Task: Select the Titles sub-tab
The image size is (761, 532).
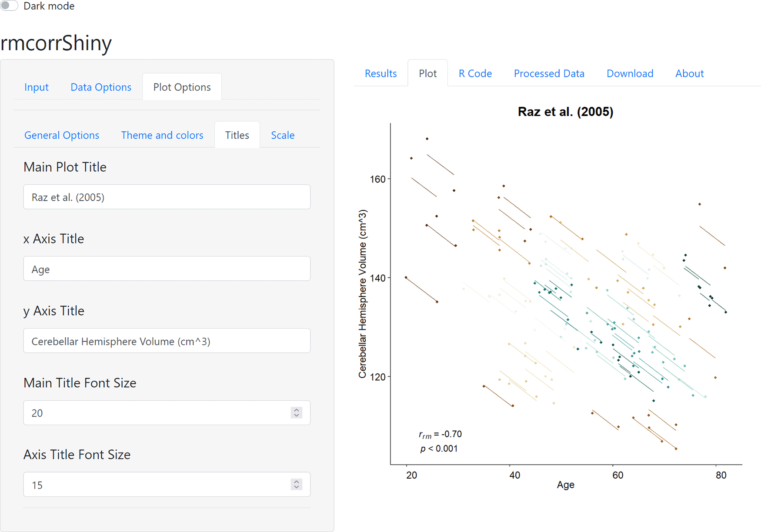Action: (x=237, y=135)
